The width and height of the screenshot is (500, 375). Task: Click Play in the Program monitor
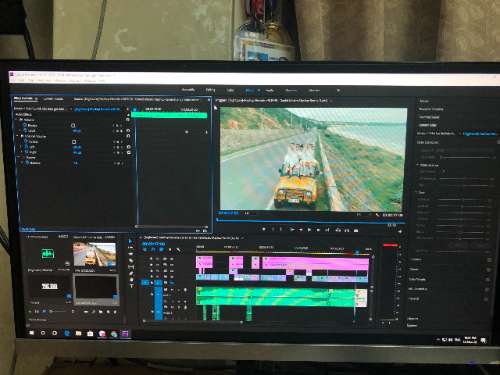click(309, 230)
